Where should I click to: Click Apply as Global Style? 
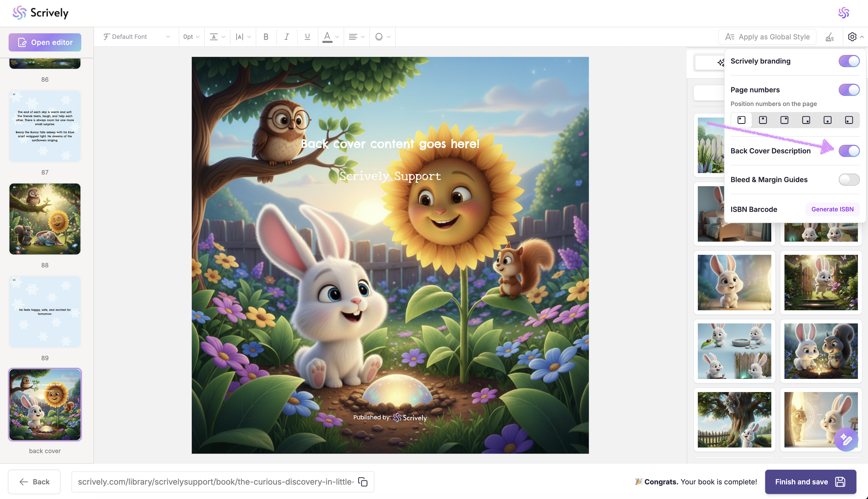pyautogui.click(x=767, y=37)
